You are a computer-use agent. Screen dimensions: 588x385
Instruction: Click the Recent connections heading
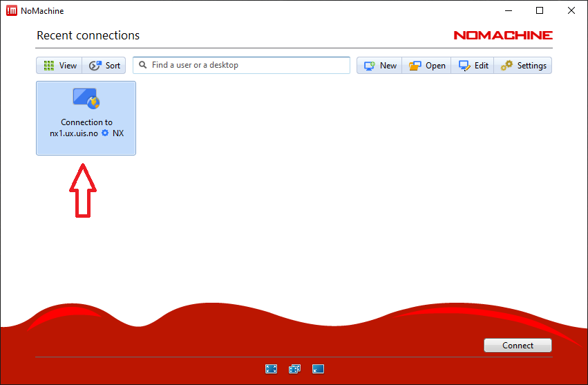tap(88, 35)
